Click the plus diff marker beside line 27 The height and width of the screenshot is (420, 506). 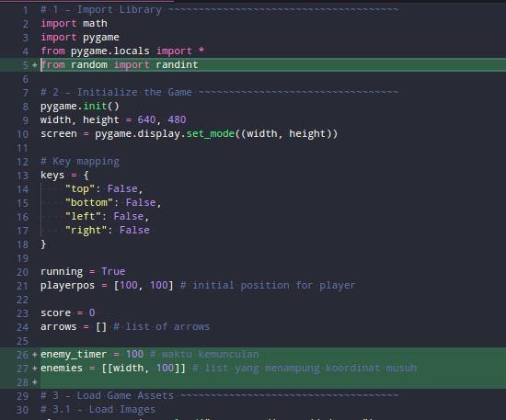click(x=35, y=369)
